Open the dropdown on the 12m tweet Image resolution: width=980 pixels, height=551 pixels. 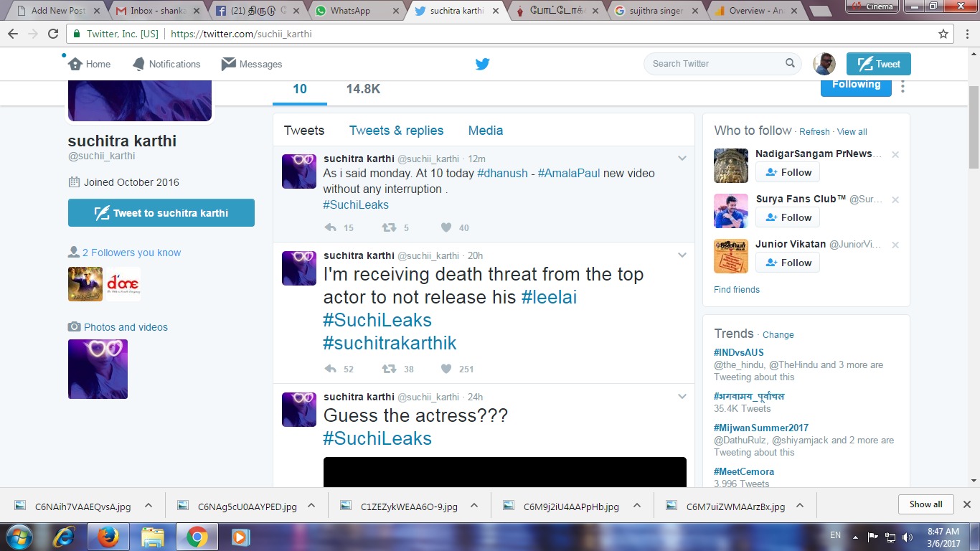point(682,159)
